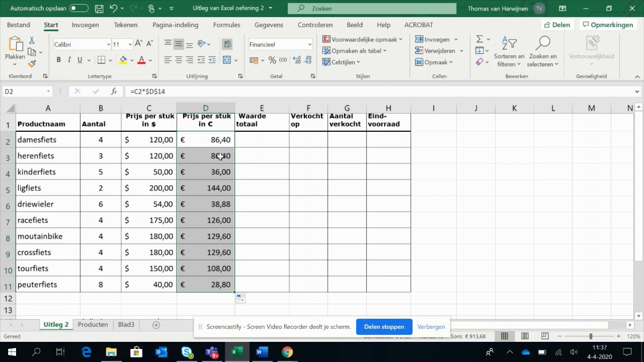Add more decimal places

point(296,60)
